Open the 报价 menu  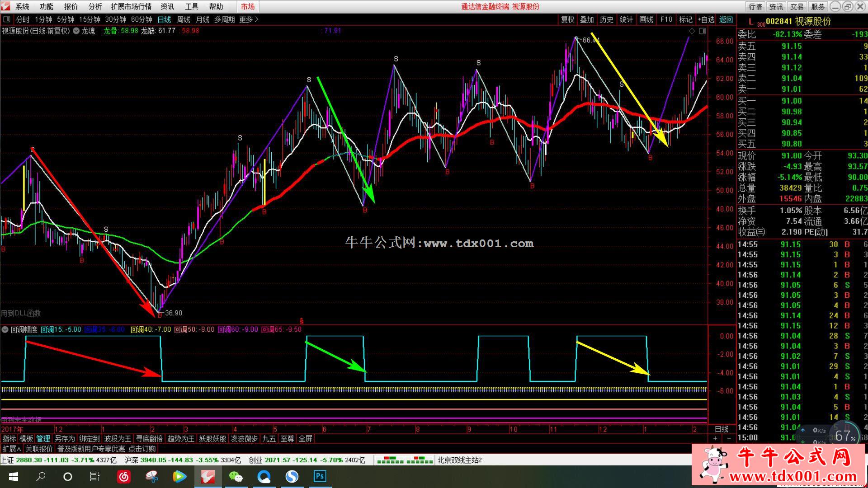click(x=71, y=6)
